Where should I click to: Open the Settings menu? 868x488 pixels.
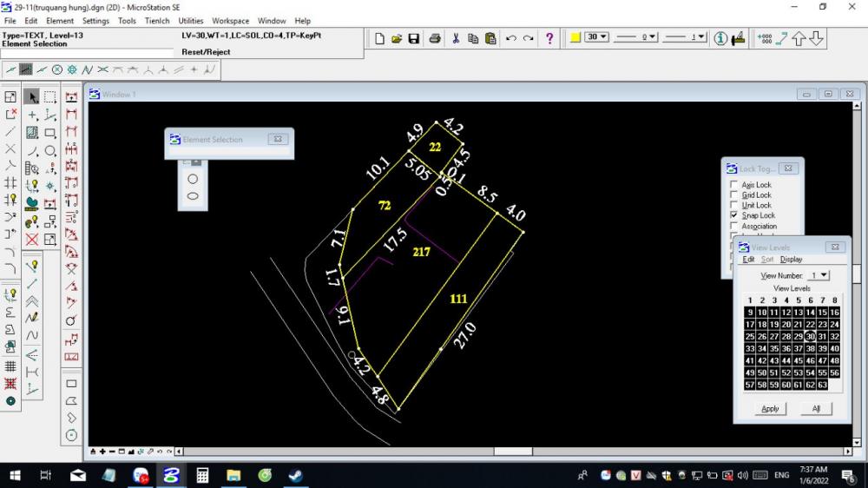pyautogui.click(x=95, y=21)
